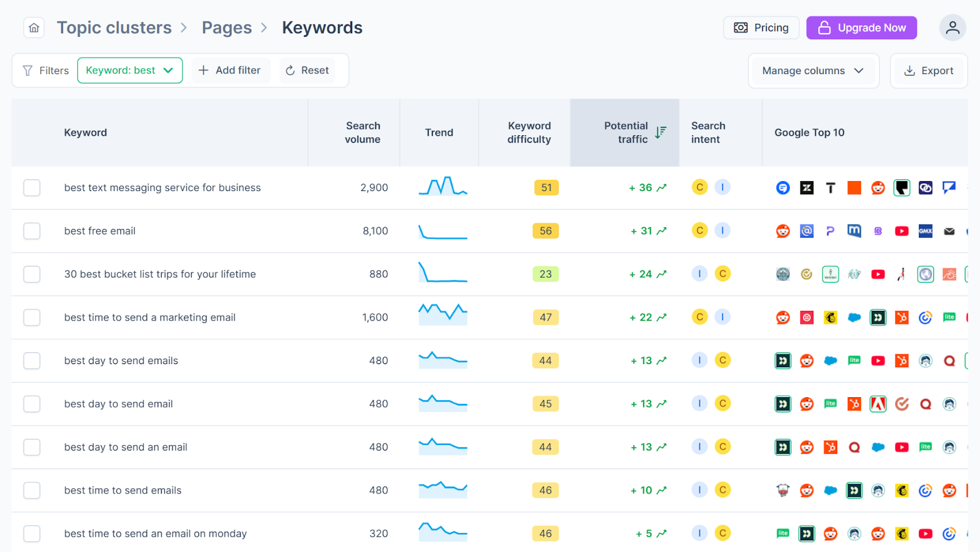
Task: Tick the best text messaging service checkbox
Action: pyautogui.click(x=32, y=188)
